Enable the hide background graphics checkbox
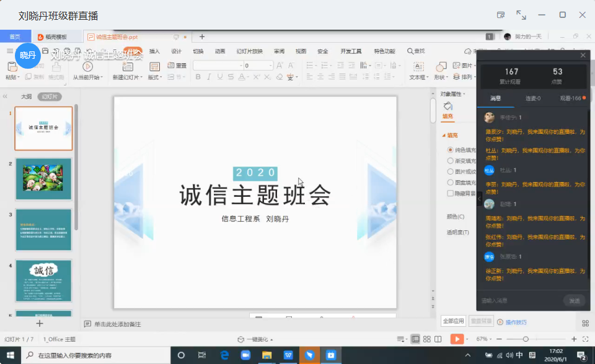The height and width of the screenshot is (364, 595). coord(451,193)
